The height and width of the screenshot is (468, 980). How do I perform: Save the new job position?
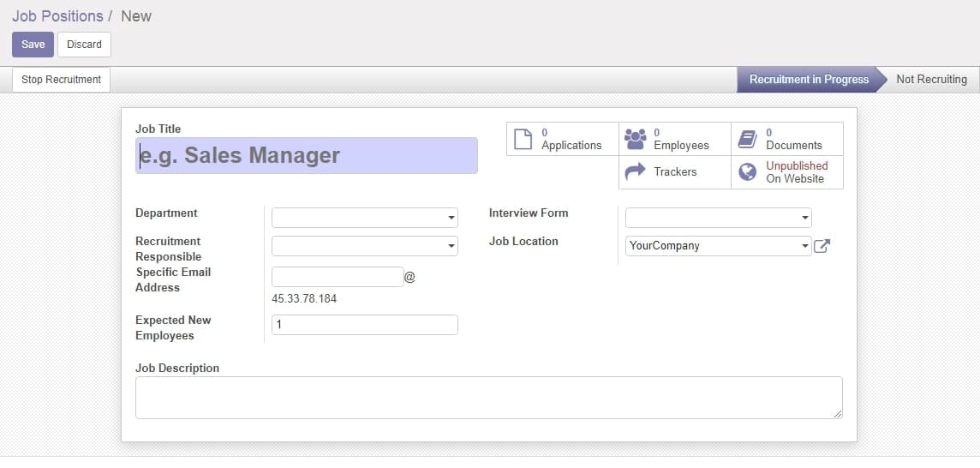(x=33, y=45)
